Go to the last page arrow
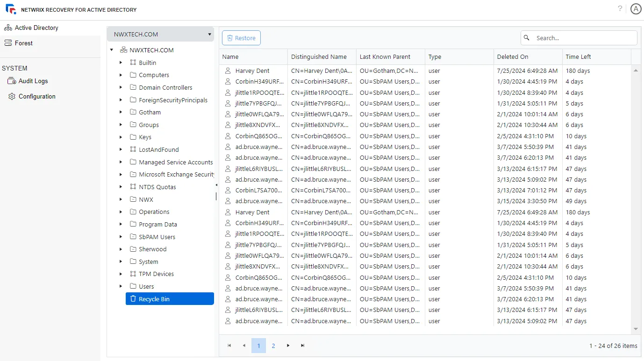This screenshot has height=361, width=644. point(303,346)
